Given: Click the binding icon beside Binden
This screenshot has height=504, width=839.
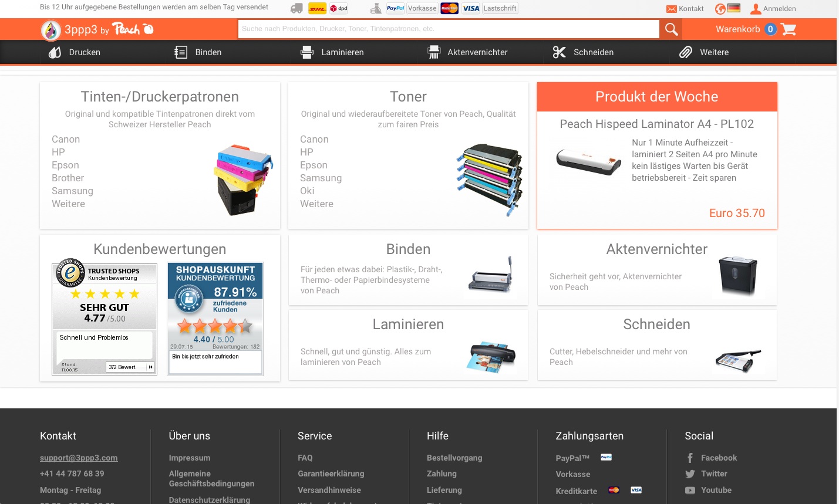Looking at the screenshot, I should pos(181,52).
